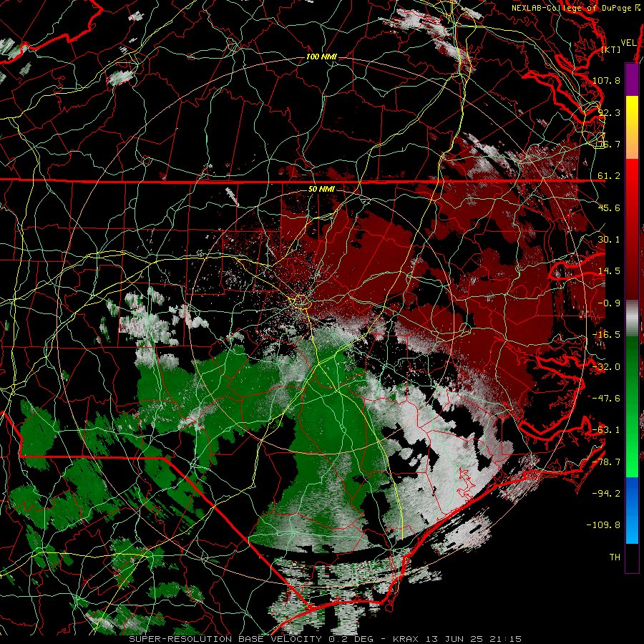Pick the gray near-zero segment of color bar
Screen dimensions: 644x644
click(x=632, y=318)
